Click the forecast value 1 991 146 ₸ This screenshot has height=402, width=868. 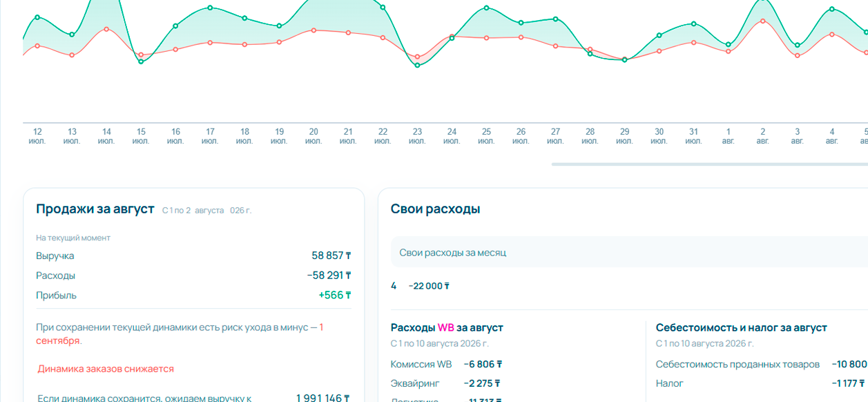pyautogui.click(x=323, y=398)
